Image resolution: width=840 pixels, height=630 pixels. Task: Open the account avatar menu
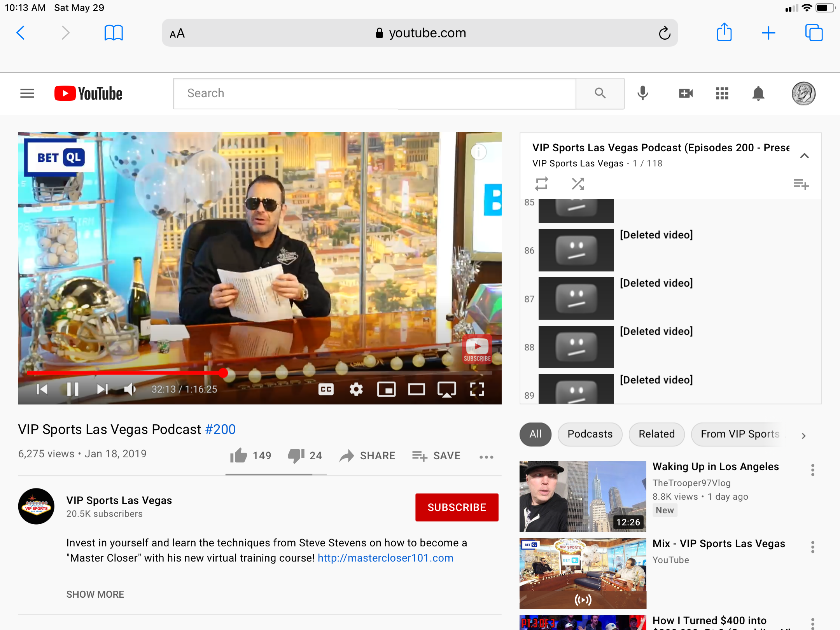point(804,93)
